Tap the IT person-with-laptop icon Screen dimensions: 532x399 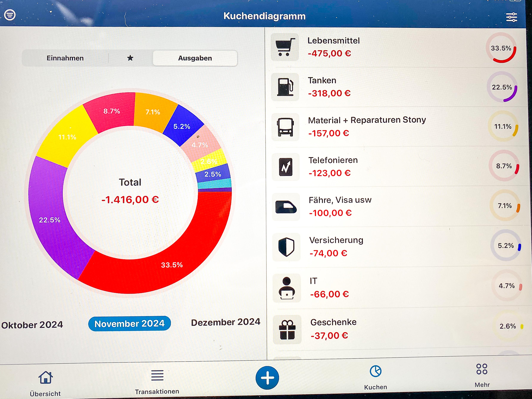point(287,288)
